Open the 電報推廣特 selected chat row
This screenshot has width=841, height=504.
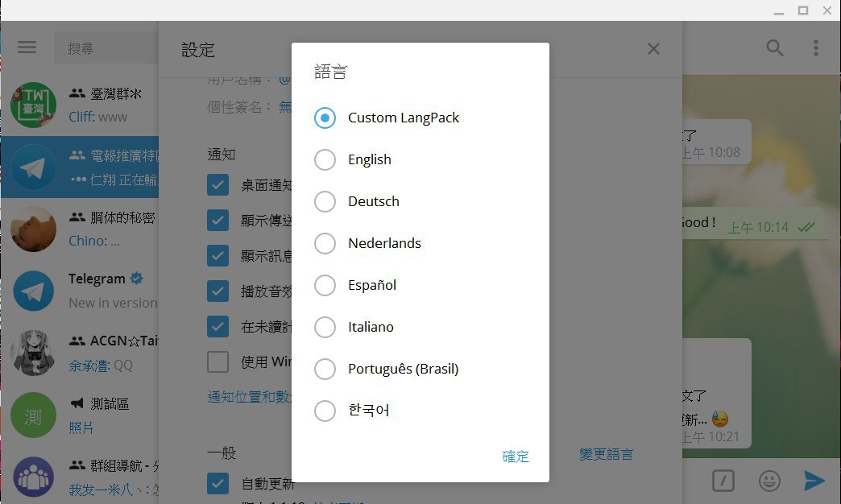pos(80,167)
